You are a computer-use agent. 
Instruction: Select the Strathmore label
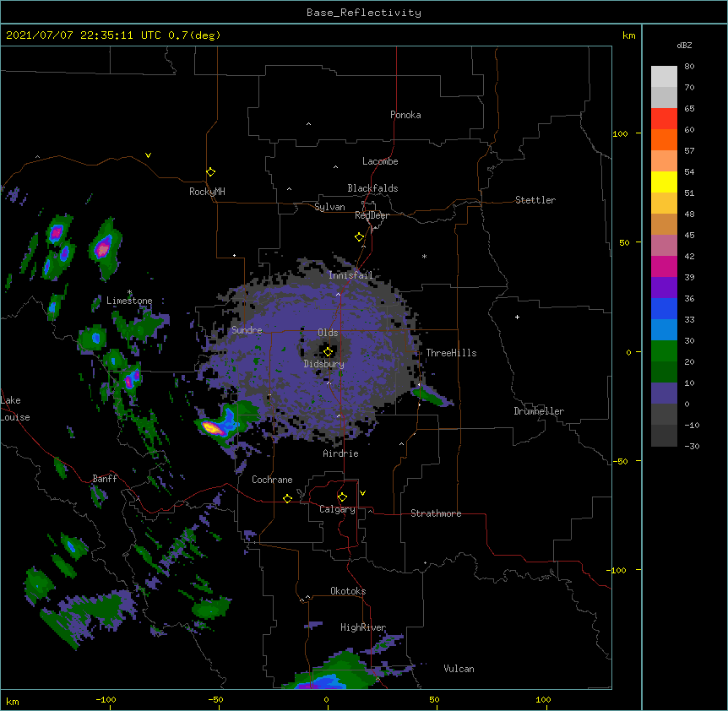(x=436, y=513)
